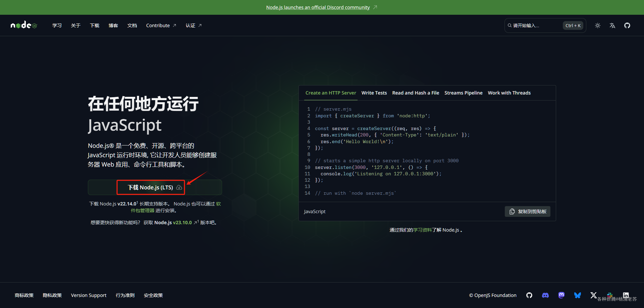This screenshot has width=644, height=308.
Task: Toggle the light/dark theme sun icon
Action: (x=598, y=25)
